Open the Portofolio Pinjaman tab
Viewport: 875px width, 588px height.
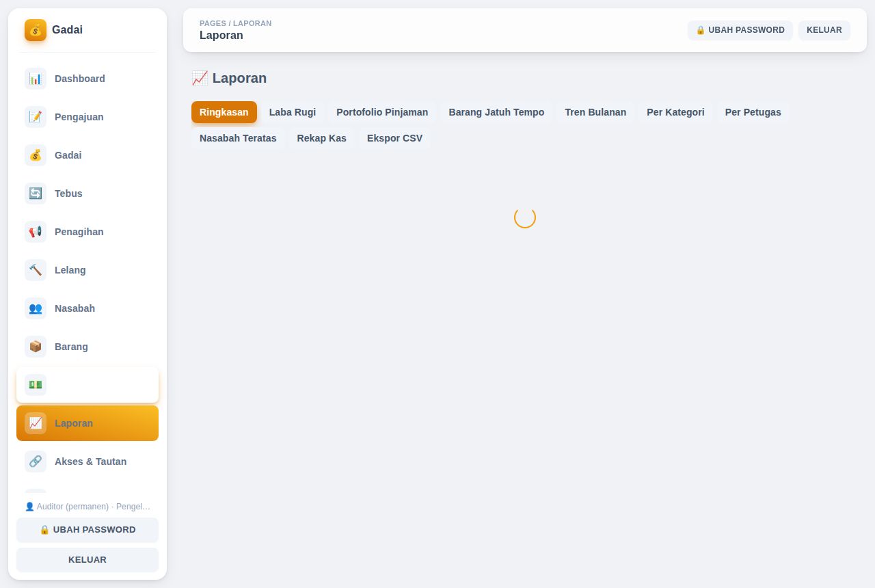[x=382, y=112]
